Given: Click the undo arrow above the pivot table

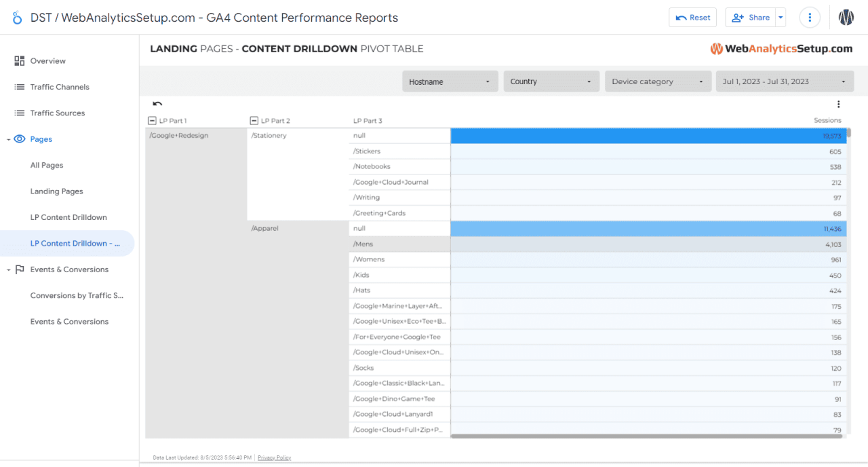Looking at the screenshot, I should pyautogui.click(x=157, y=104).
